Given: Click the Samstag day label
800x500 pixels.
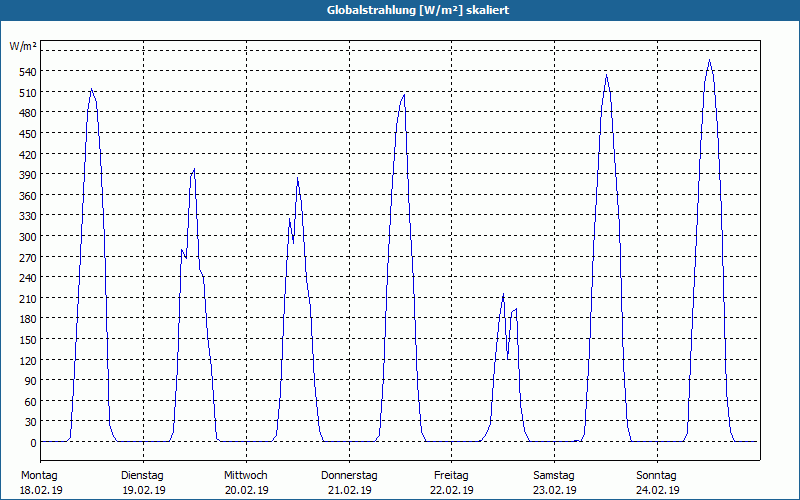Looking at the screenshot, I should 554,476.
